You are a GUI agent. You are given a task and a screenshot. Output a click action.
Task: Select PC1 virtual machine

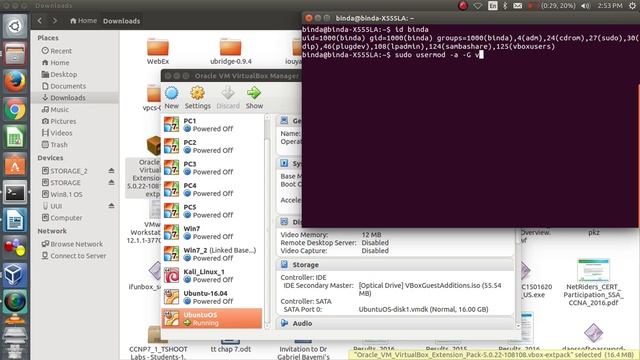(212, 124)
